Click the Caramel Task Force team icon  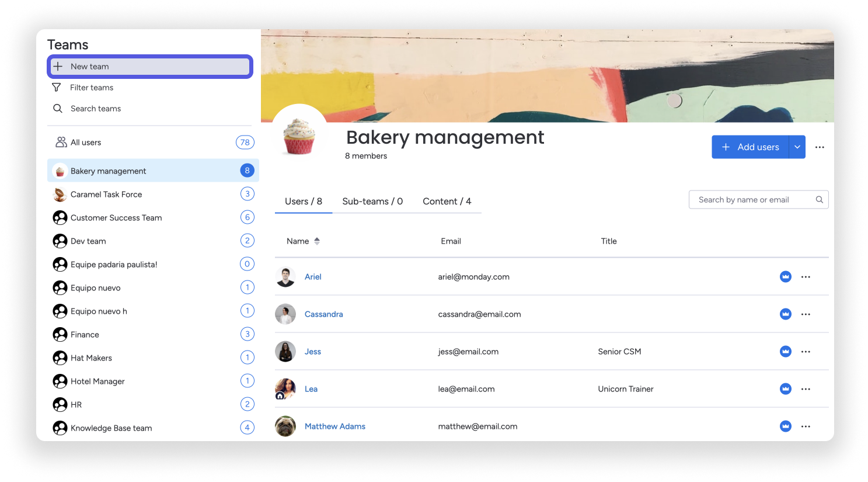pyautogui.click(x=60, y=195)
